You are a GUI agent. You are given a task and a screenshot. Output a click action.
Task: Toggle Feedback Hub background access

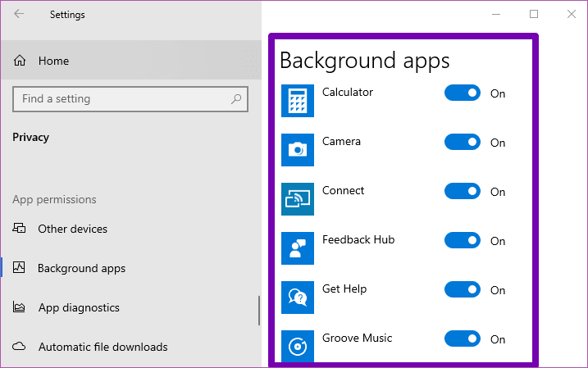[463, 240]
